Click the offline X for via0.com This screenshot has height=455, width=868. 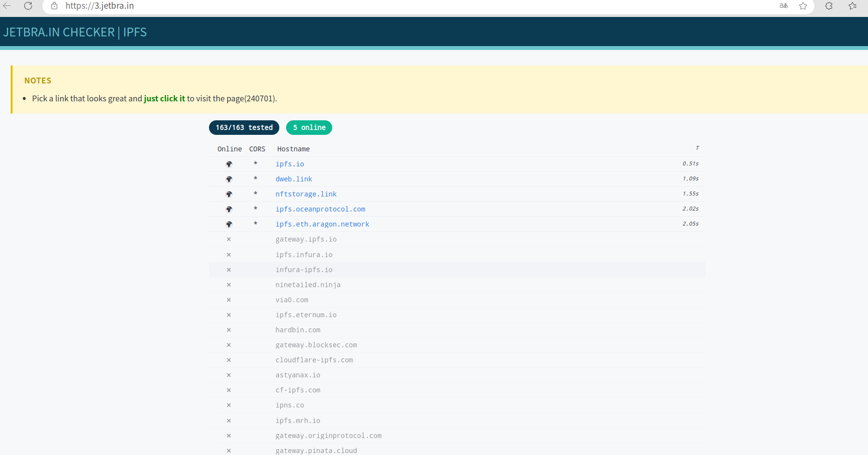[229, 300]
